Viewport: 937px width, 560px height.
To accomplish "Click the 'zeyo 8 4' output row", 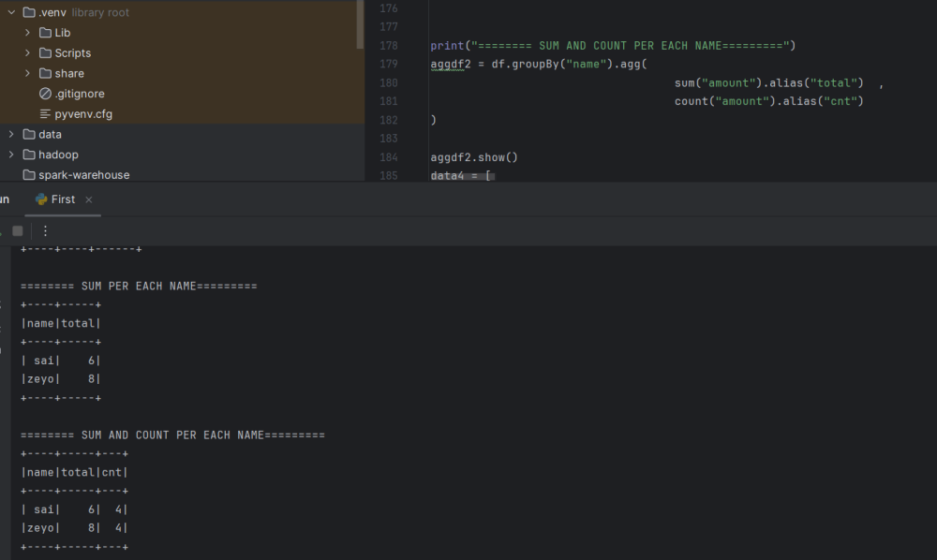I will pyautogui.click(x=75, y=528).
